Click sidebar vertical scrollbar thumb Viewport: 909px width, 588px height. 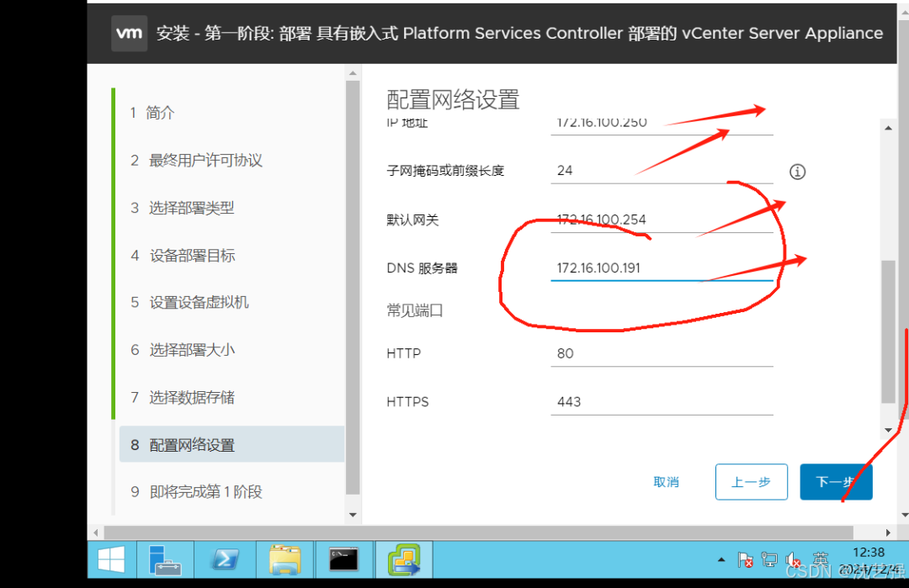353,288
